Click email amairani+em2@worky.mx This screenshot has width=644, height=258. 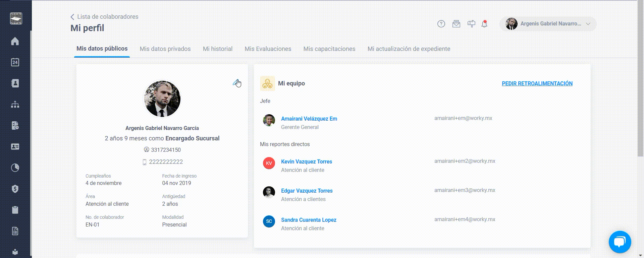465,161
